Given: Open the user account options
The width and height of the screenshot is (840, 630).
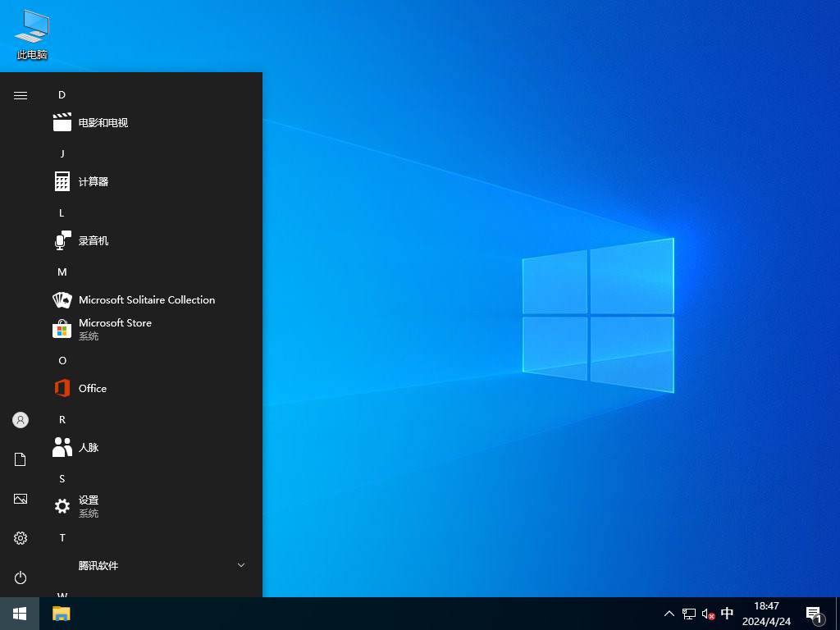Looking at the screenshot, I should [x=20, y=419].
